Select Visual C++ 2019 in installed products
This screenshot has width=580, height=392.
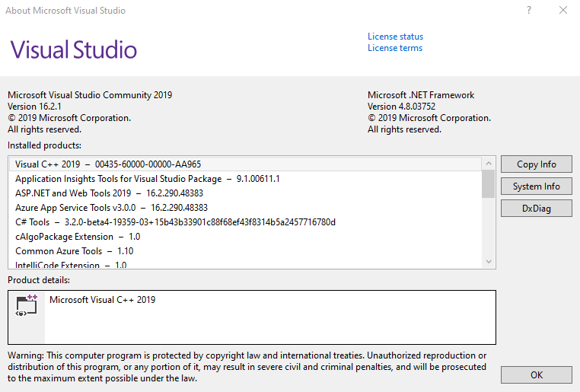107,164
